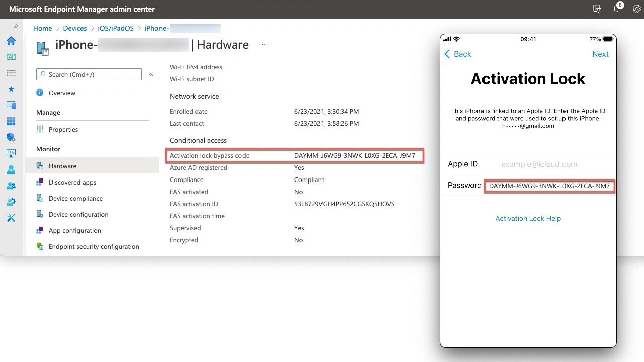Viewport: 644px width, 362px height.
Task: Open the directory filter icon in the header
Action: [x=597, y=9]
